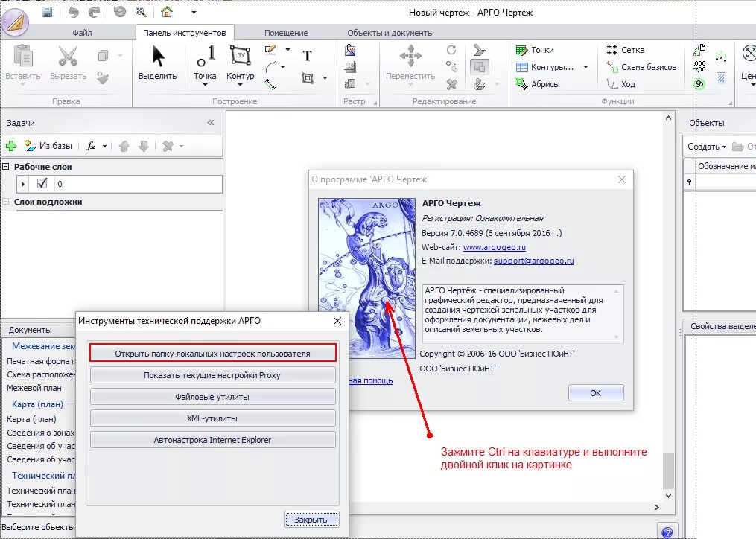Click the layer name field showing 0

click(x=137, y=184)
